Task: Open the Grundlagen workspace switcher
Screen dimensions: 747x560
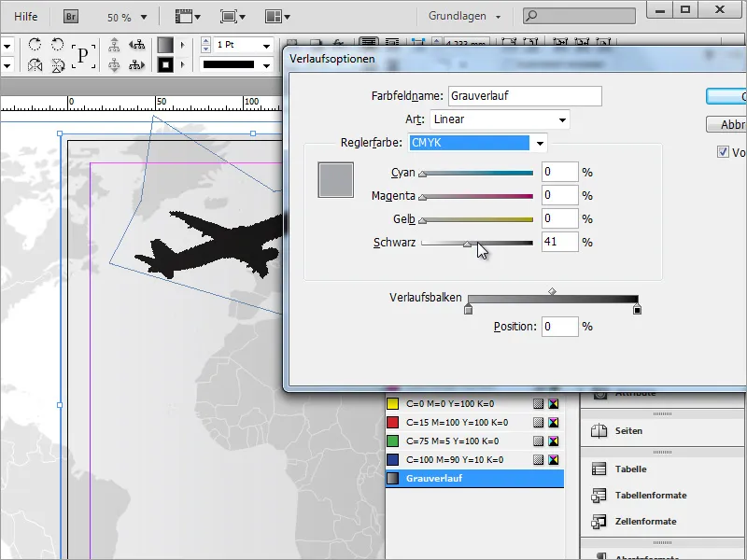Action: (464, 16)
